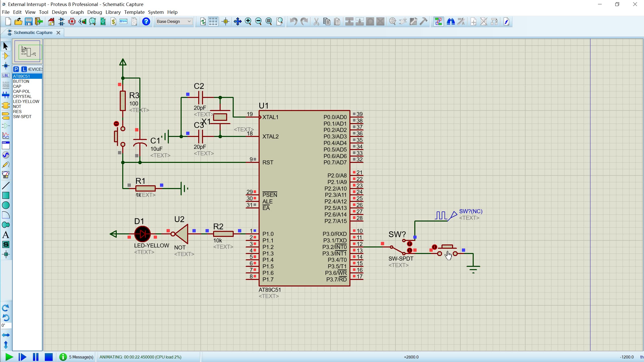
Task: Toggle SW-SPDT switch upper actuator
Action: pyautogui.click(x=410, y=244)
